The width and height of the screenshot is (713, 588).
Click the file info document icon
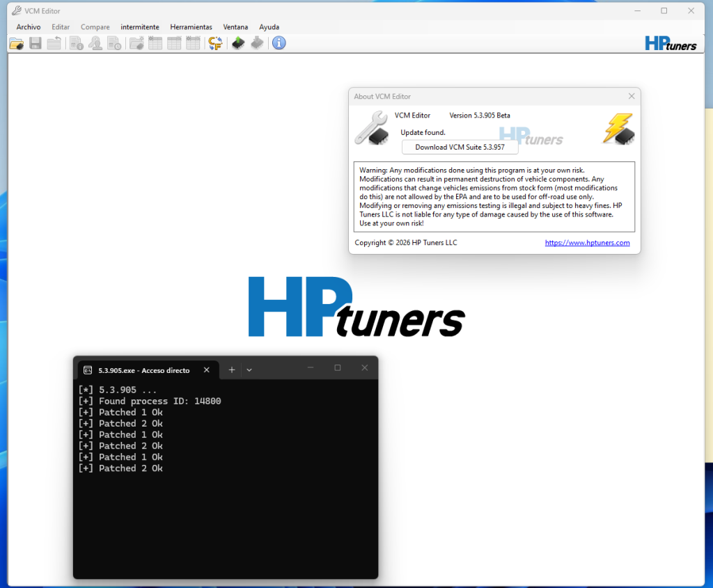(77, 43)
